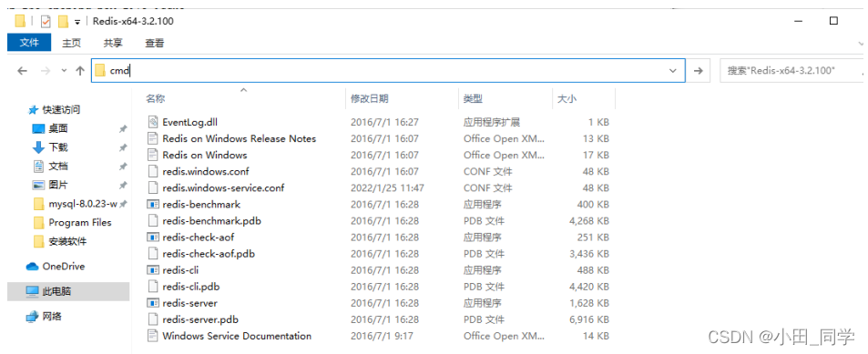Viewport: 868px width, 354px height.
Task: Sort by the 修改日期 column header
Action: coord(370,99)
